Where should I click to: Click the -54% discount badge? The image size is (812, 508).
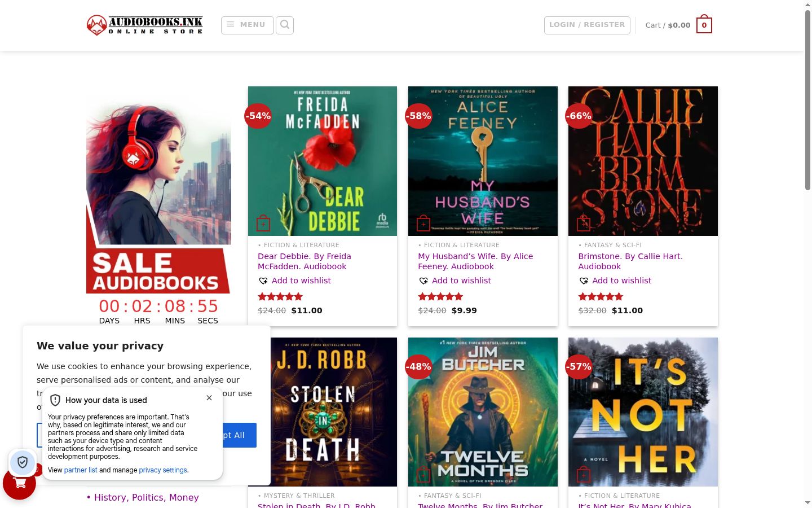click(x=258, y=116)
